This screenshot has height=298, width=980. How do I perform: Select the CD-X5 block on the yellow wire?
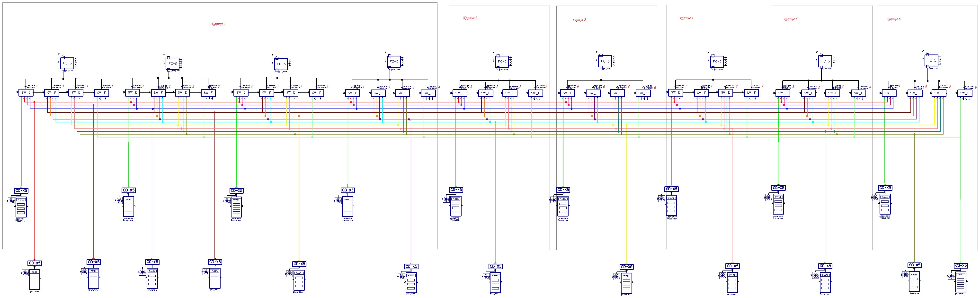tap(626, 267)
